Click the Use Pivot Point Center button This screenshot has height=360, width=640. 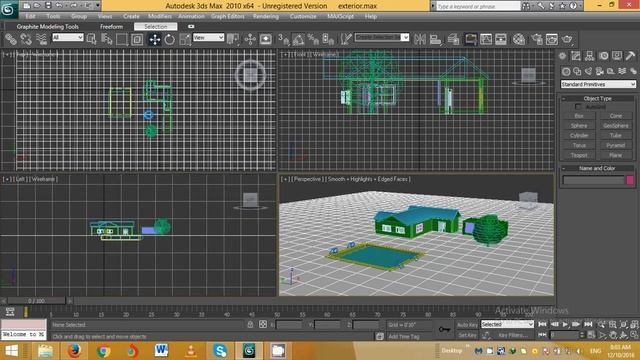[x=233, y=39]
